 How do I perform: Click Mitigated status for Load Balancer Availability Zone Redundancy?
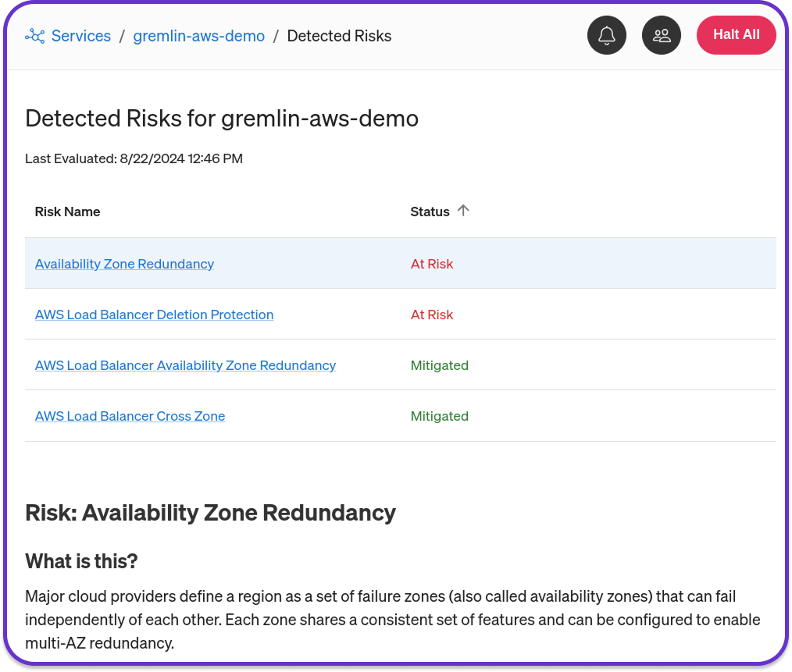coord(440,365)
